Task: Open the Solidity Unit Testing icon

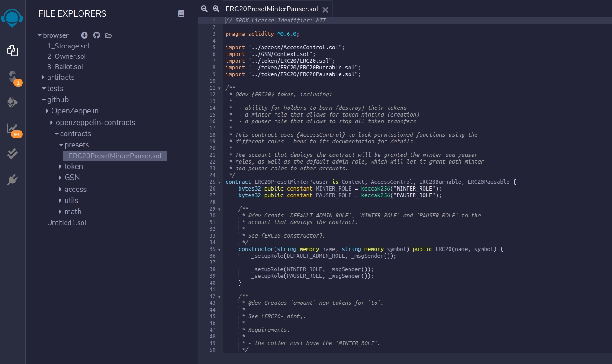Action: (13, 154)
